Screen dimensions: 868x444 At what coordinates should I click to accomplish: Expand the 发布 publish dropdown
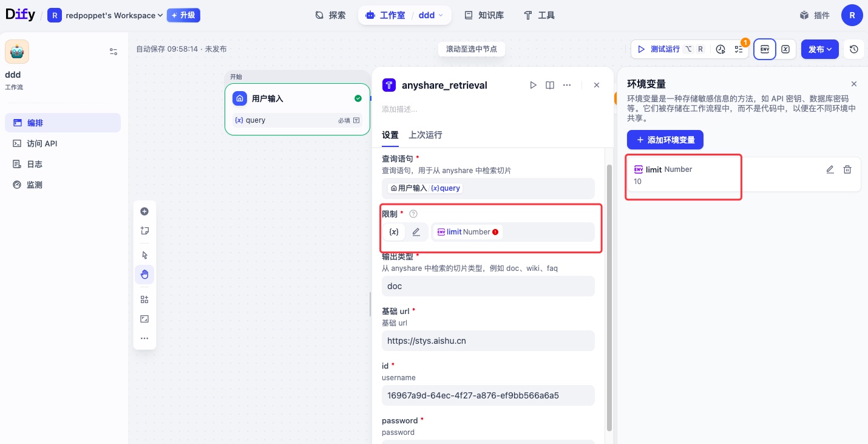pyautogui.click(x=819, y=49)
